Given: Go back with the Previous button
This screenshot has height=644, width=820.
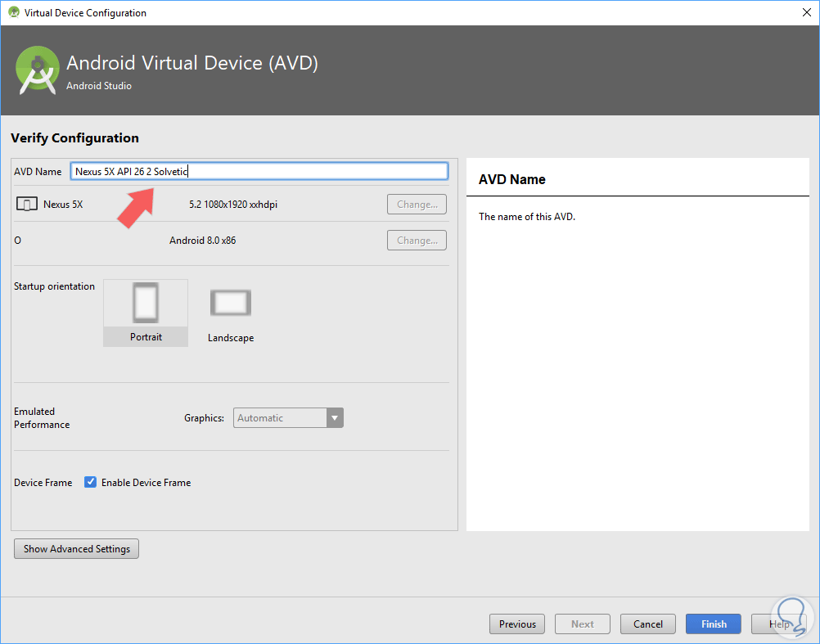Looking at the screenshot, I should pyautogui.click(x=517, y=624).
